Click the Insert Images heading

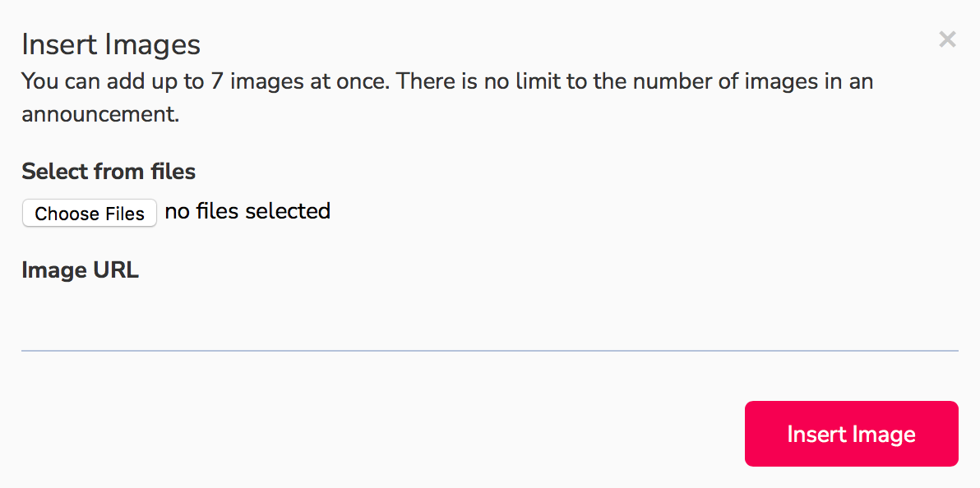click(111, 45)
